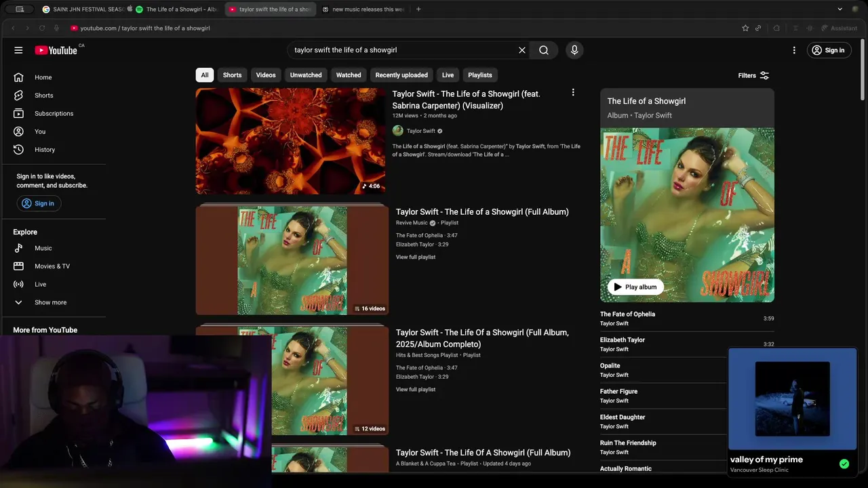Clear the search query with the X
This screenshot has height=488, width=868.
(522, 50)
